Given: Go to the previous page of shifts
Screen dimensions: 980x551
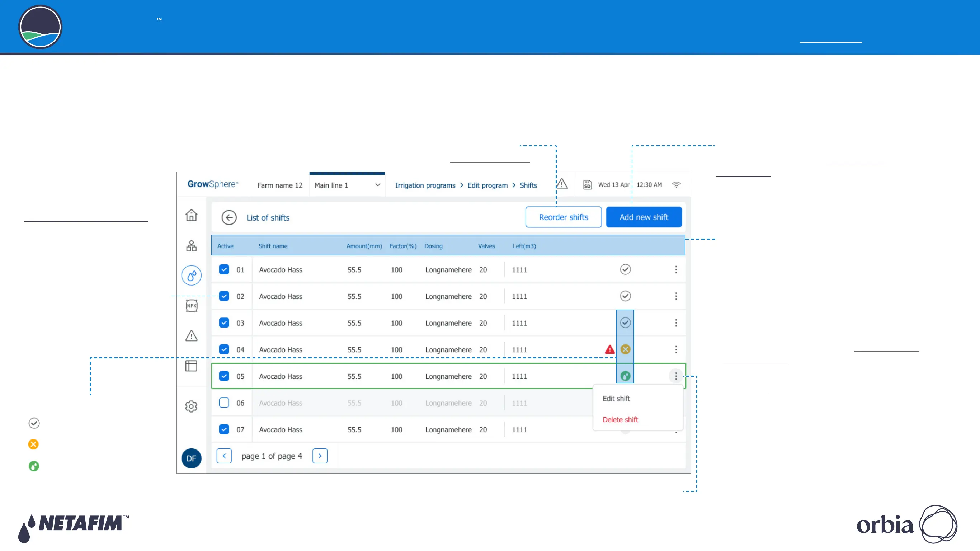Looking at the screenshot, I should (224, 456).
